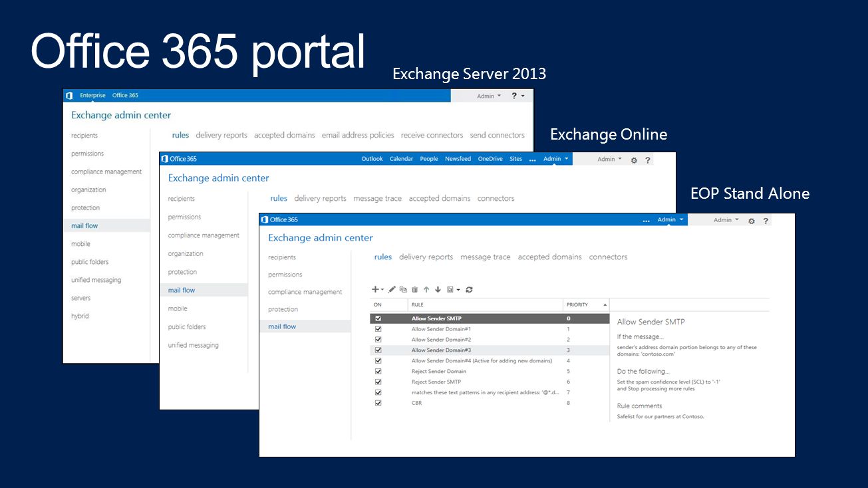868x488 pixels.
Task: Refresh the rules list
Action: tap(470, 290)
